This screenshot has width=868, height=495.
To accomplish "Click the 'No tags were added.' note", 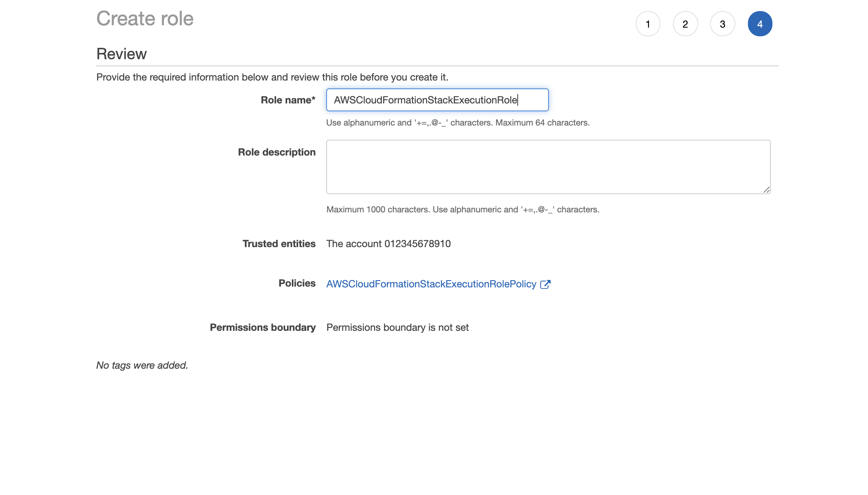I will coord(142,365).
